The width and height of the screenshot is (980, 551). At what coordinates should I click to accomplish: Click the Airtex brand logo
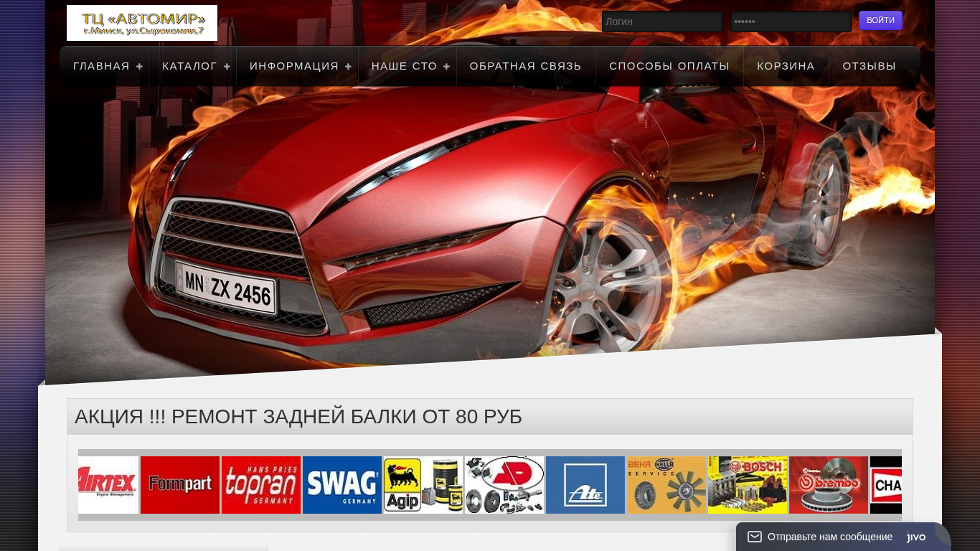click(108, 485)
